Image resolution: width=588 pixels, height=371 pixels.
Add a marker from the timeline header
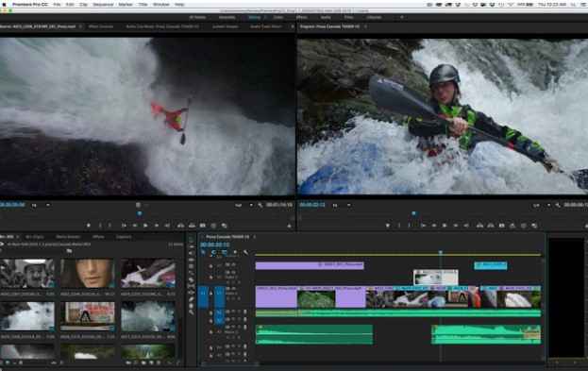click(x=235, y=253)
